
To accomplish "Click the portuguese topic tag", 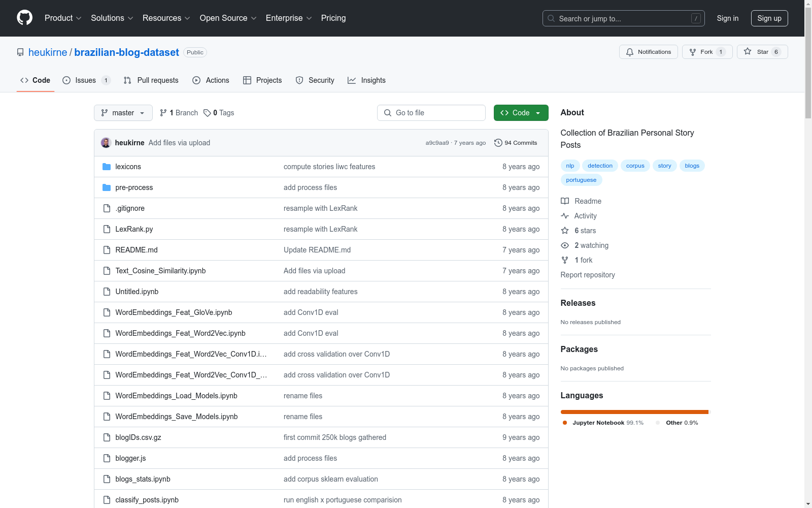I will [581, 180].
